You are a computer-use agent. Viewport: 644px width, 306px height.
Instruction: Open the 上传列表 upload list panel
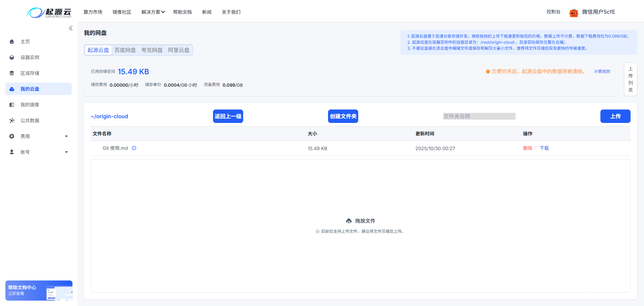(631, 80)
